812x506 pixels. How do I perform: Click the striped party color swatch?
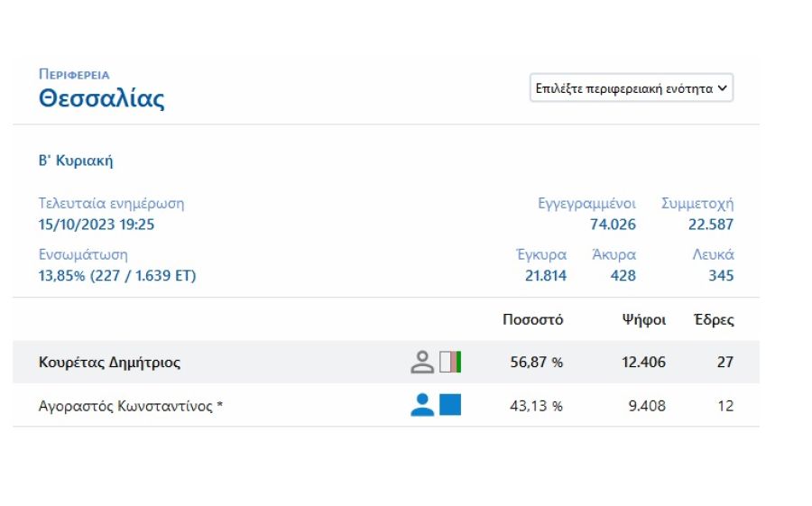tap(450, 362)
